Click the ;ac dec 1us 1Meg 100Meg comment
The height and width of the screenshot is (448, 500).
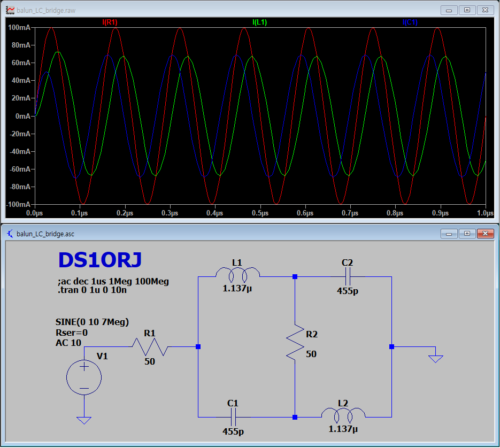point(113,281)
